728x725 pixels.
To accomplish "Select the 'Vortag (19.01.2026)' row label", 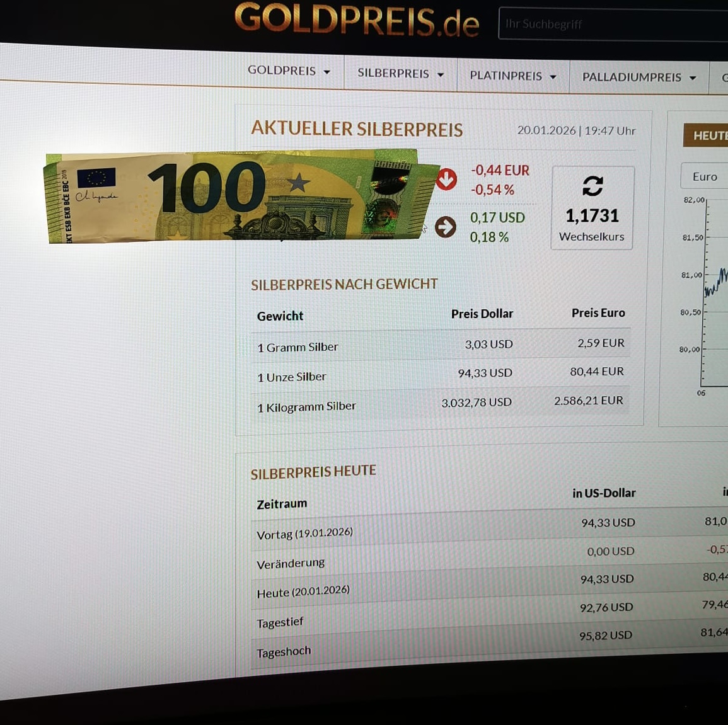I will pos(304,534).
